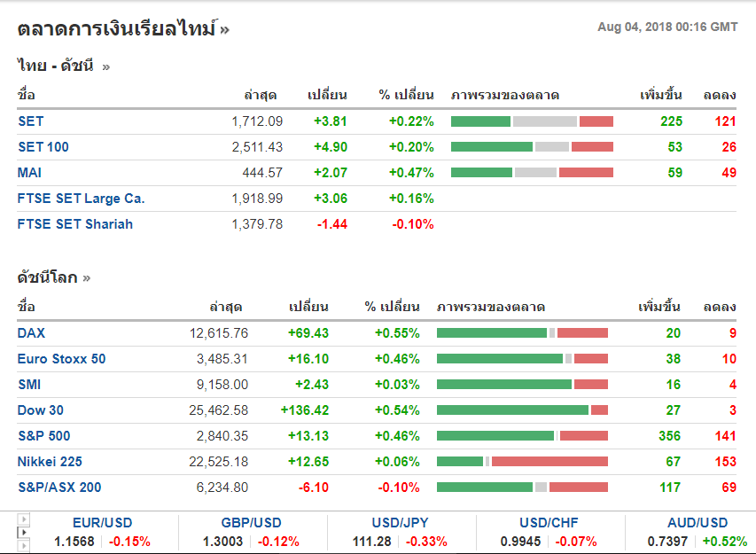The width and height of the screenshot is (756, 554).
Task: Open the Dow 30 index page
Action: pyautogui.click(x=41, y=410)
